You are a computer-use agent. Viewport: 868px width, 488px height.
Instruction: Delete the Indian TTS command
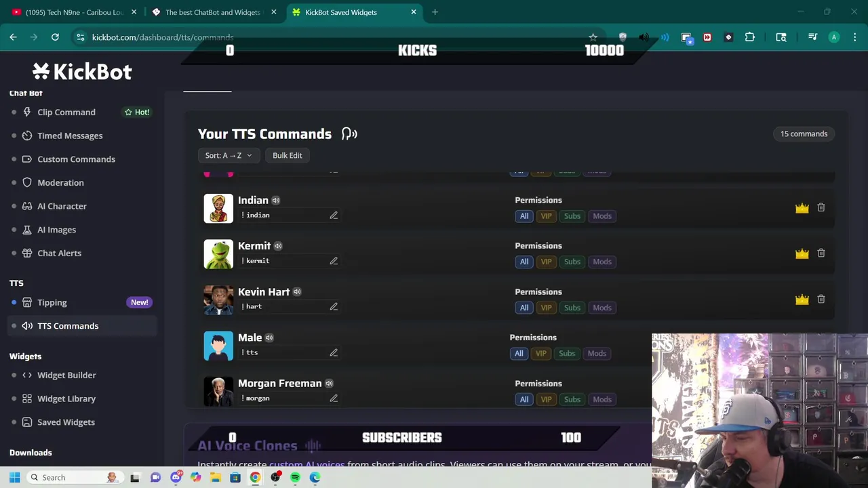point(821,207)
